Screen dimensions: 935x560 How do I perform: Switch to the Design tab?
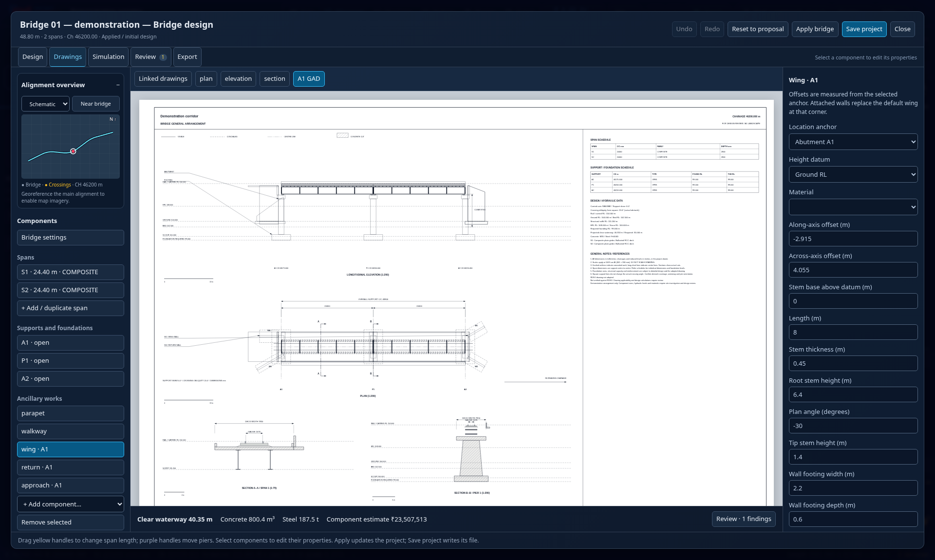coord(33,57)
